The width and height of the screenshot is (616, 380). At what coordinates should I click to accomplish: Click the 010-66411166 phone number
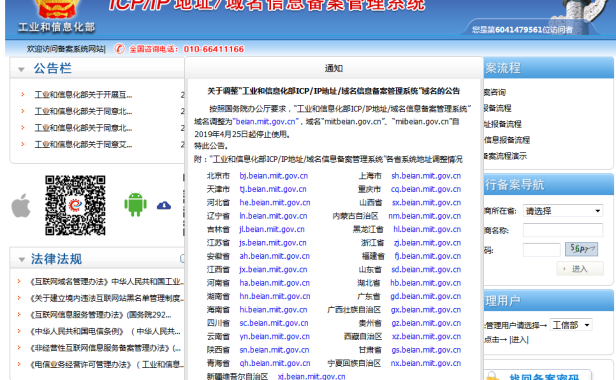click(214, 49)
